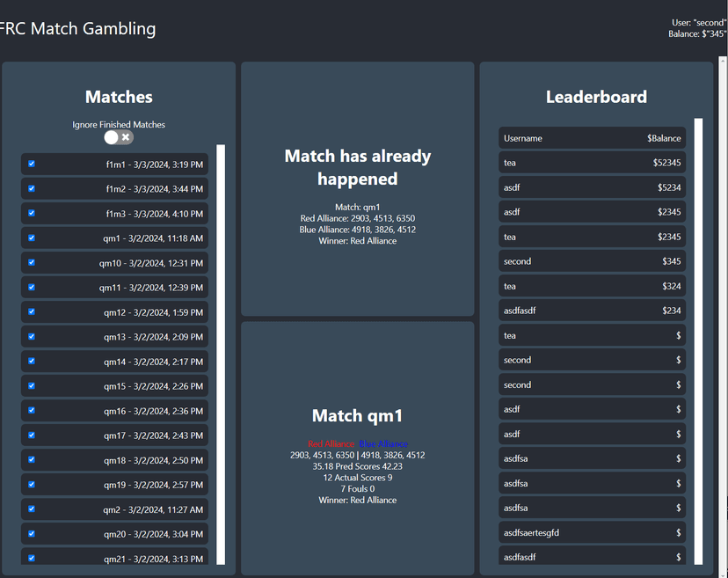Select leaderboard row asdf $5234
This screenshot has height=578, width=728.
pos(593,187)
